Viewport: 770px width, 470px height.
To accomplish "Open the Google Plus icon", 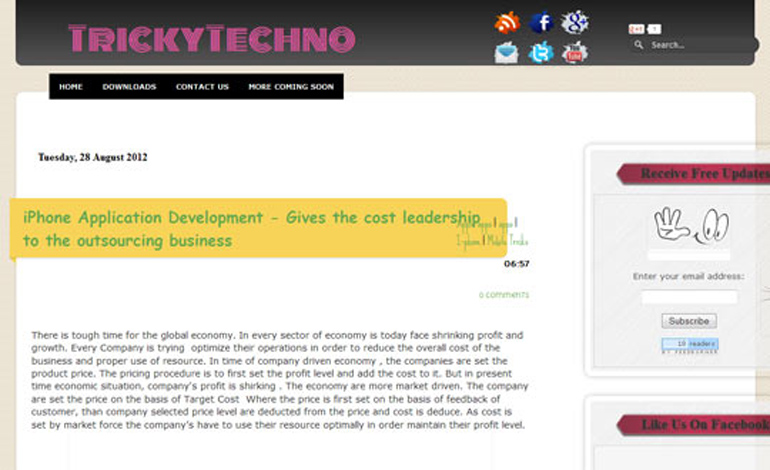I will (x=575, y=23).
